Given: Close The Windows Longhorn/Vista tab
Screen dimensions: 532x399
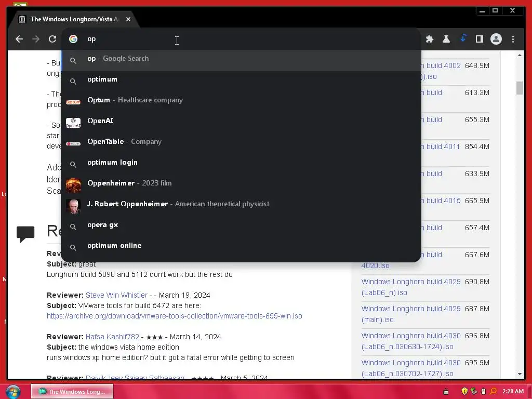Looking at the screenshot, I should click(128, 19).
